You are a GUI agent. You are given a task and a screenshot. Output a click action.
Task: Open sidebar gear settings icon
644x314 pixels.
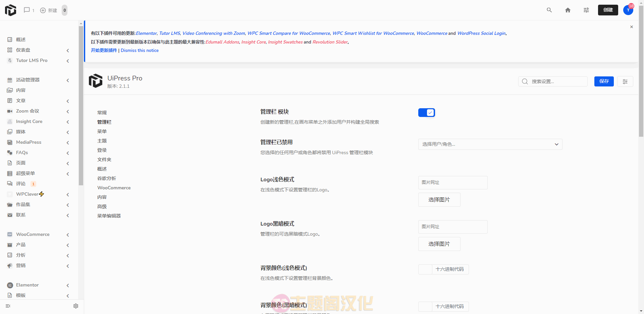pyautogui.click(x=76, y=306)
